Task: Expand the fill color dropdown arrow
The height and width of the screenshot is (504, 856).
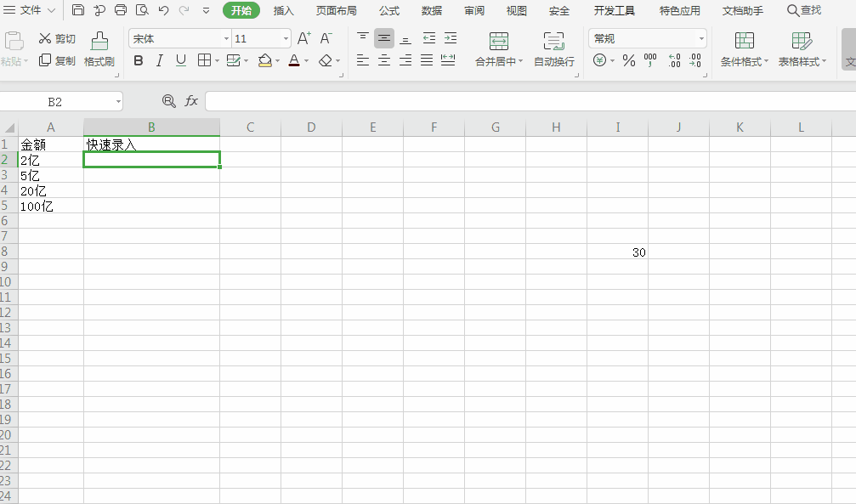Action: pyautogui.click(x=277, y=60)
